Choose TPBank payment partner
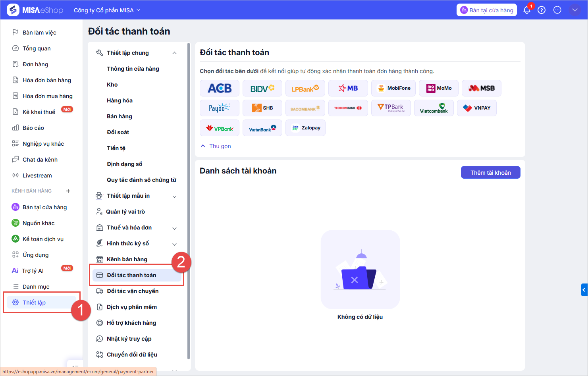588x376 pixels. [x=391, y=108]
